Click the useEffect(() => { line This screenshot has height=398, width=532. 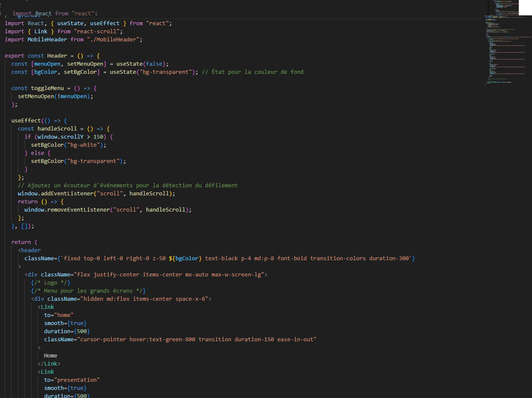(39, 120)
